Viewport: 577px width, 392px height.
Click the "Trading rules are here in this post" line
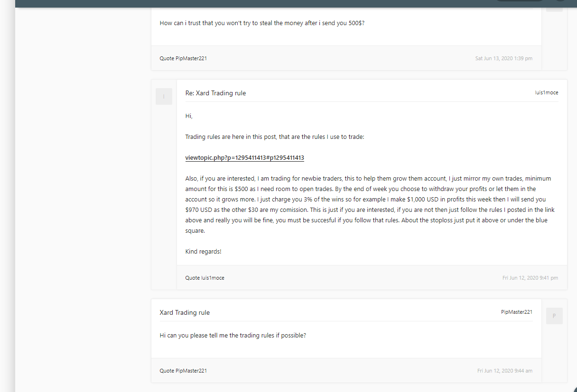274,137
